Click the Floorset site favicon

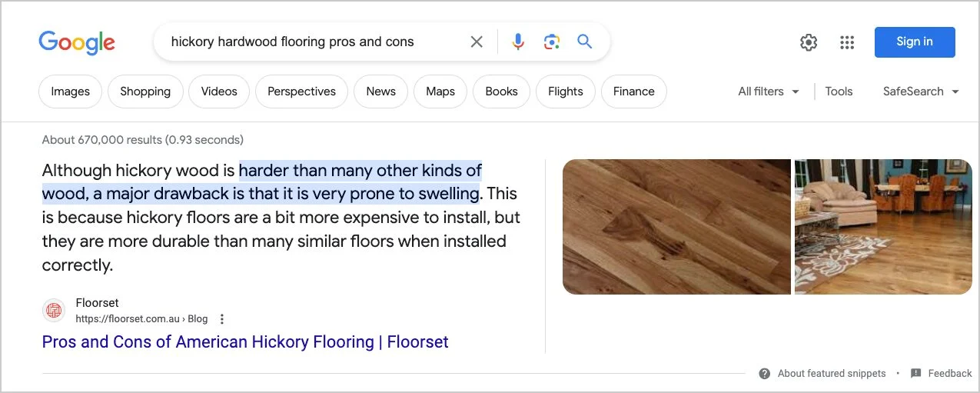click(54, 311)
